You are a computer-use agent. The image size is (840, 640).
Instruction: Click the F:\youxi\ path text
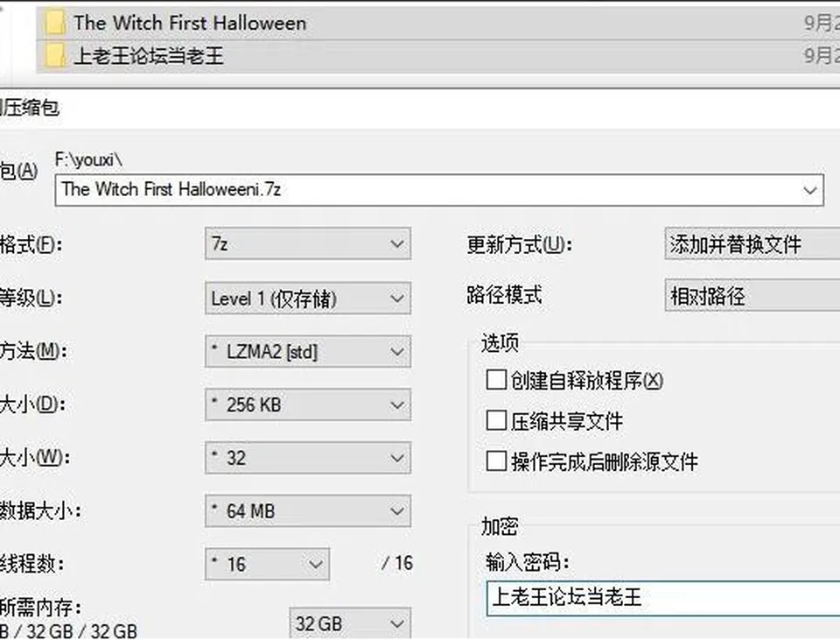(x=89, y=159)
